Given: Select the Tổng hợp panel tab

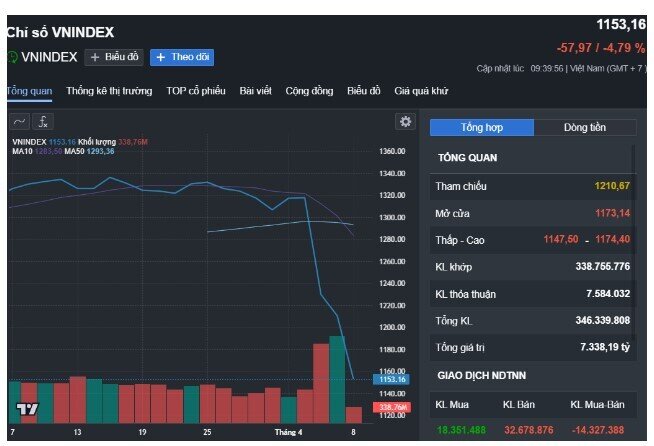Looking at the screenshot, I should [482, 127].
